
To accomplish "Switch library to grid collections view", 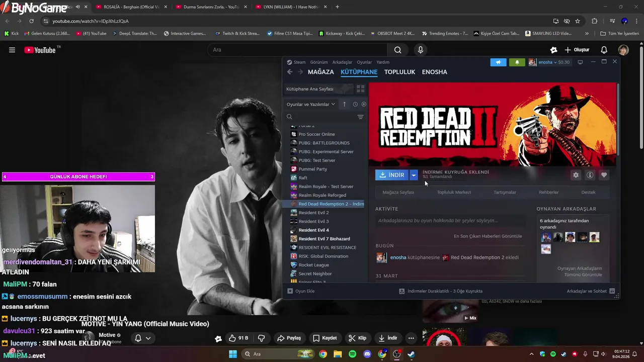I will click(x=360, y=89).
